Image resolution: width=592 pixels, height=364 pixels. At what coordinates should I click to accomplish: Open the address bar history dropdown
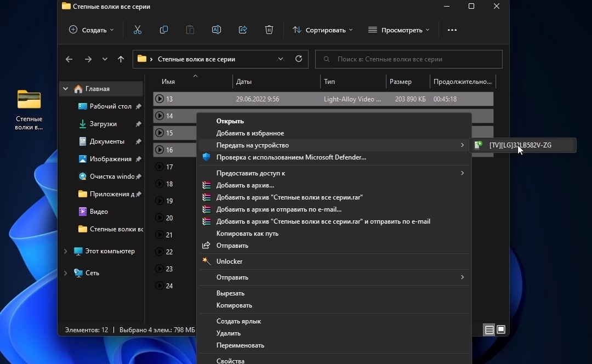point(281,59)
